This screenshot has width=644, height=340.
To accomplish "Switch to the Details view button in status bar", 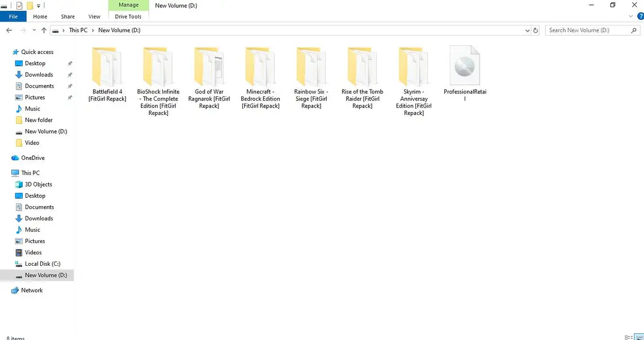I will click(628, 337).
